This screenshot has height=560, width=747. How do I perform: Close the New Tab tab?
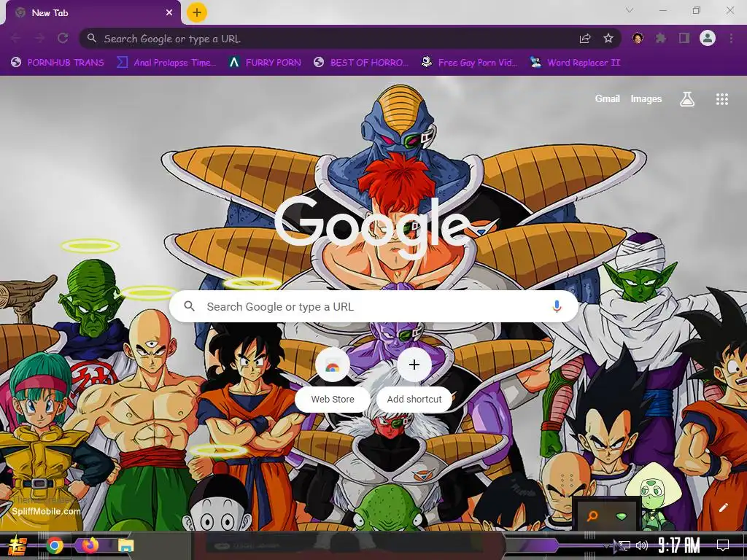pyautogui.click(x=169, y=13)
